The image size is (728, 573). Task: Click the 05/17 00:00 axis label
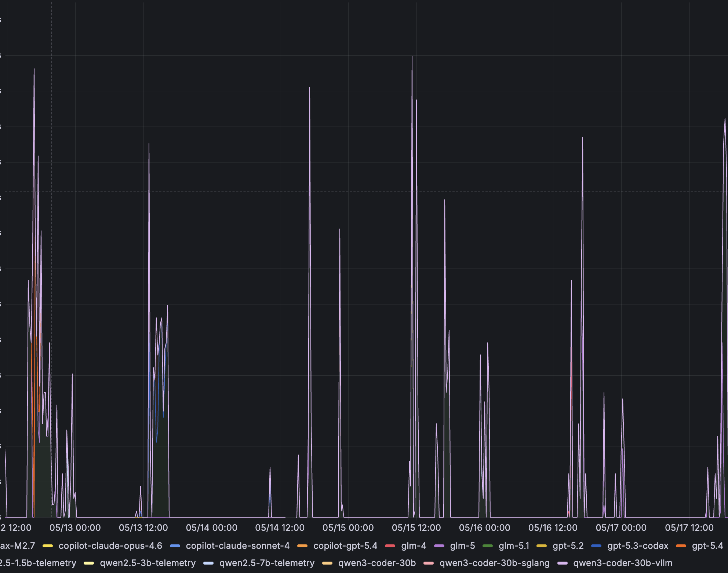tap(621, 528)
